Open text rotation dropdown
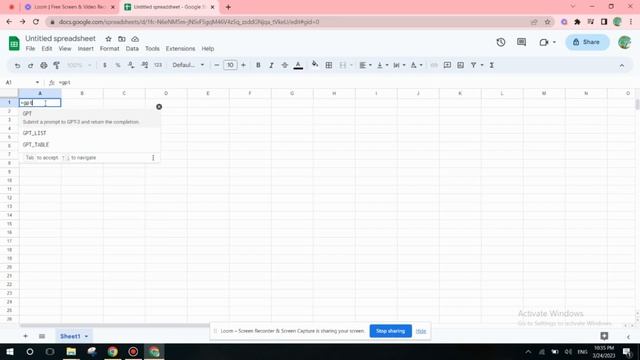This screenshot has height=360, width=640. (416, 65)
